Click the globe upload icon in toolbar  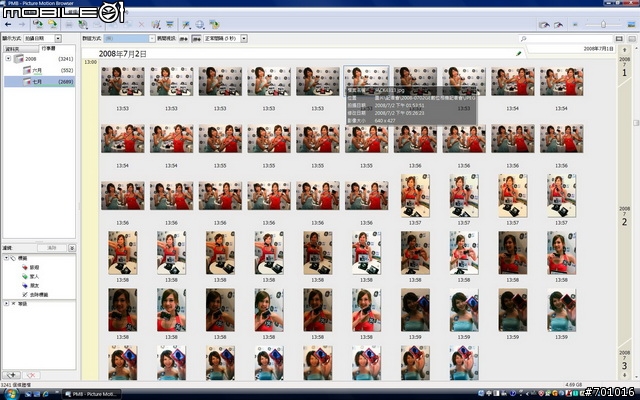coord(200,25)
